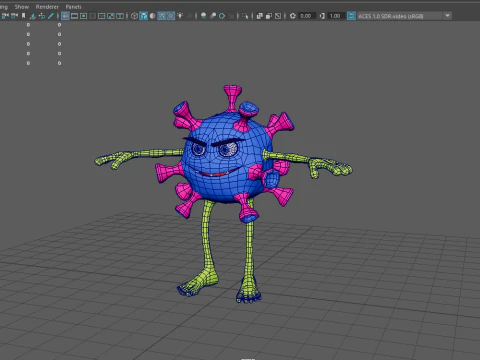Image resolution: width=480 pixels, height=360 pixels.
Task: Click the Isolate select icon
Action: click(x=245, y=16)
